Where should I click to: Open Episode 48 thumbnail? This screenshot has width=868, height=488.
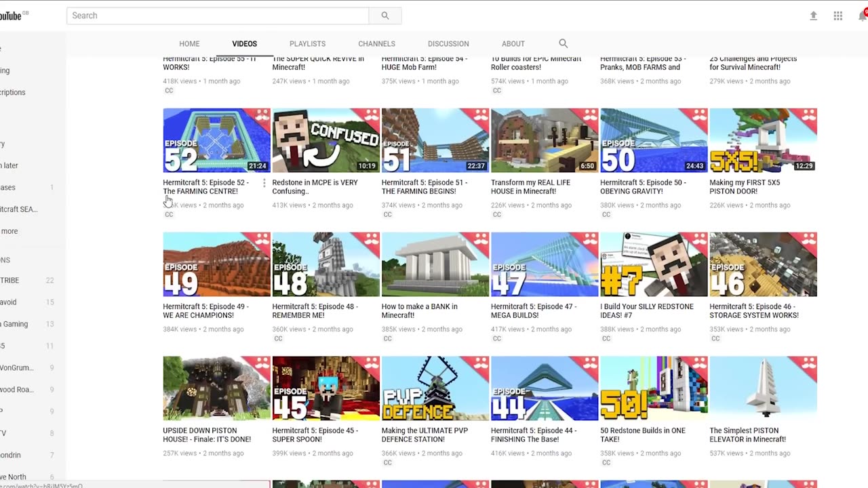pos(325,264)
